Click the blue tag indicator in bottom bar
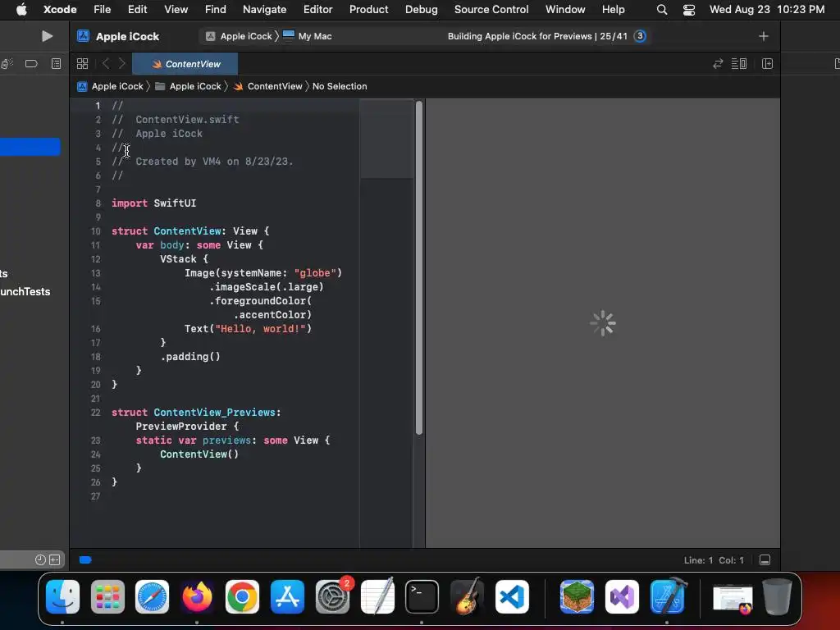840x630 pixels. pyautogui.click(x=85, y=559)
